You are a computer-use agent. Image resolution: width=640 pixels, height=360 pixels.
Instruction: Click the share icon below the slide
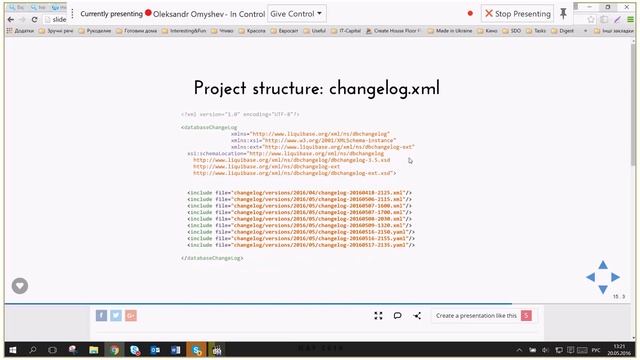[x=417, y=316]
